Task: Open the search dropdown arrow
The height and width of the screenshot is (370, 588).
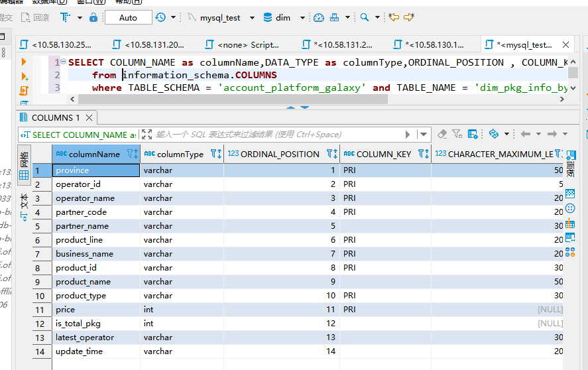Action: point(377,17)
